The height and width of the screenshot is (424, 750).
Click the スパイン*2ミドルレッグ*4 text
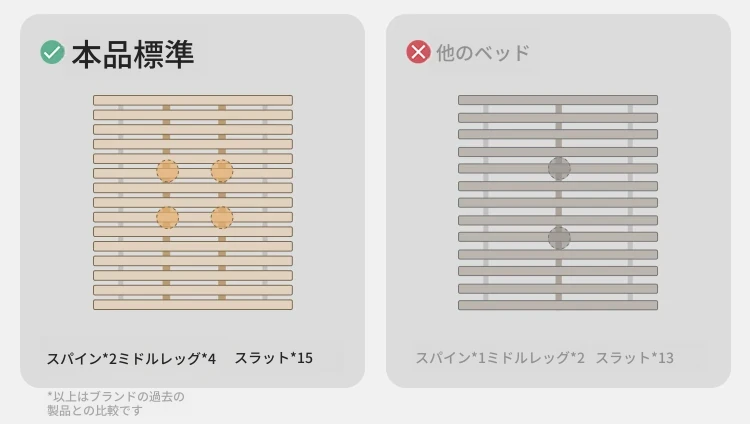click(131, 358)
